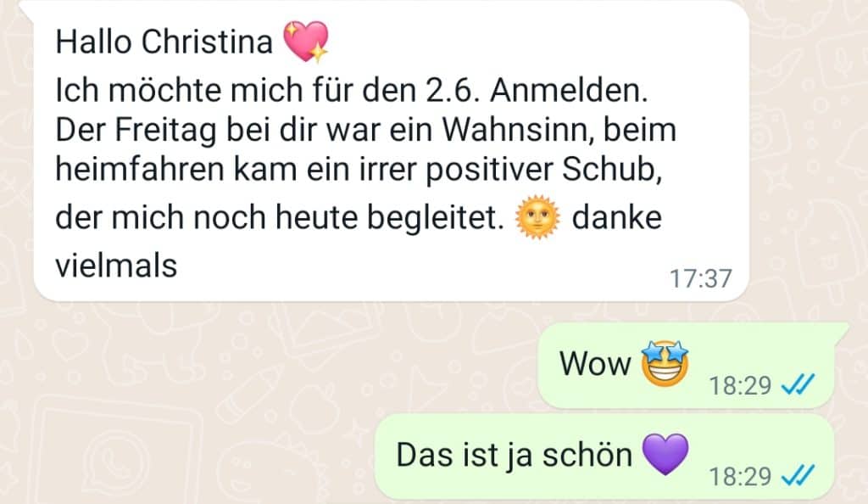Click 'heimfahren' in the received message
Viewport: 868px width, 504px height.
click(x=140, y=169)
